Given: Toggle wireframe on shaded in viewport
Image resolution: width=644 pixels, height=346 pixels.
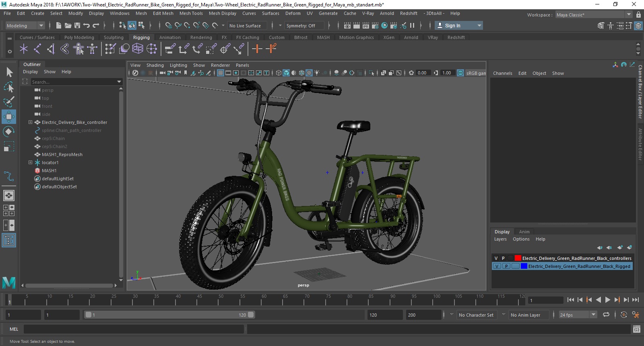Looking at the screenshot, I should point(301,73).
